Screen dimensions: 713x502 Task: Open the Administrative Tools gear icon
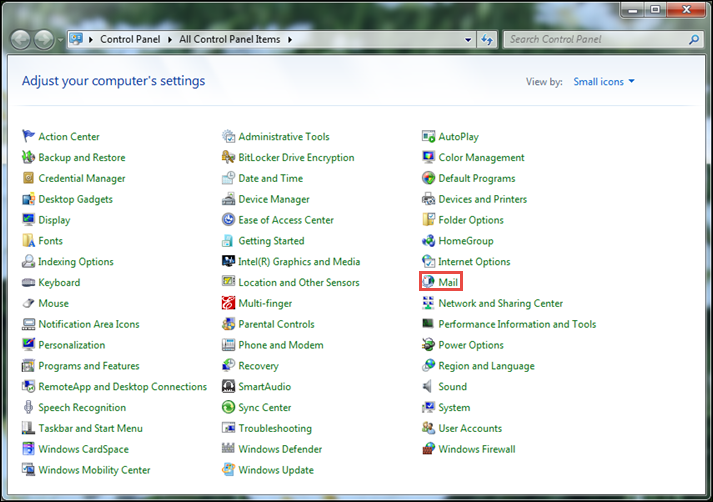point(228,136)
